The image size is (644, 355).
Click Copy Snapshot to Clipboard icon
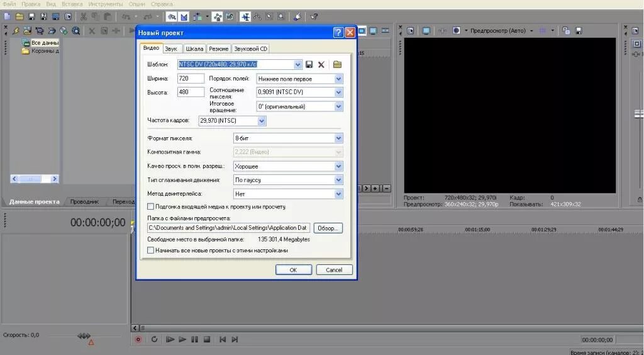click(x=566, y=31)
